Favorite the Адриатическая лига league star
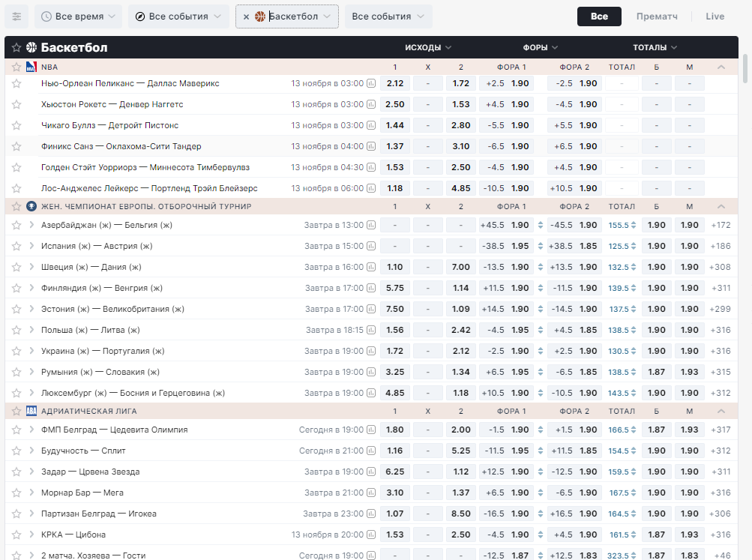This screenshot has height=560, width=752. (x=16, y=412)
